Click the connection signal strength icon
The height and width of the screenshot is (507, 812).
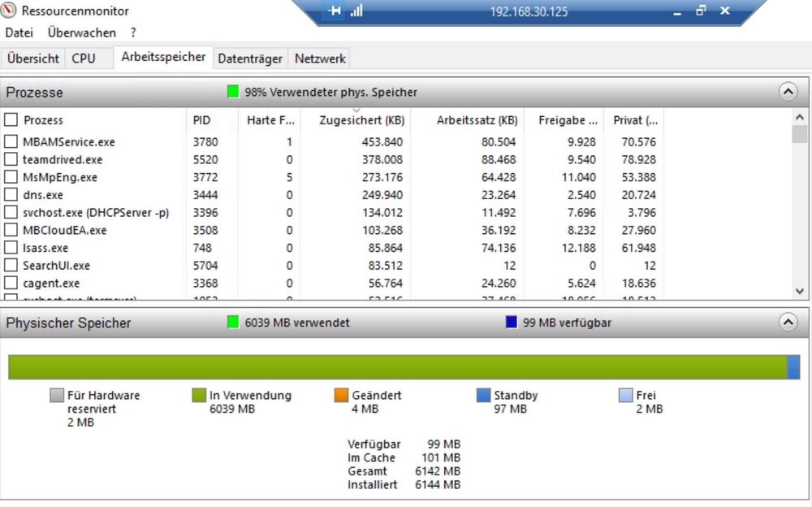point(356,11)
